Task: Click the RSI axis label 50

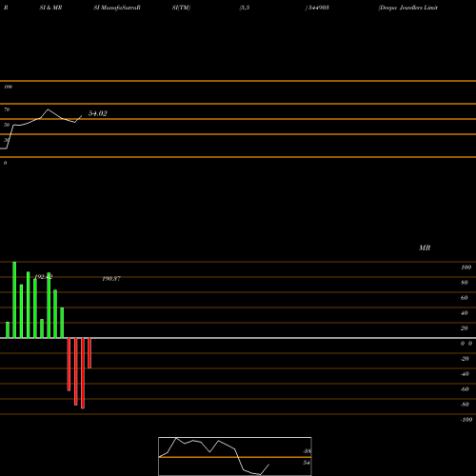Action: point(7,125)
